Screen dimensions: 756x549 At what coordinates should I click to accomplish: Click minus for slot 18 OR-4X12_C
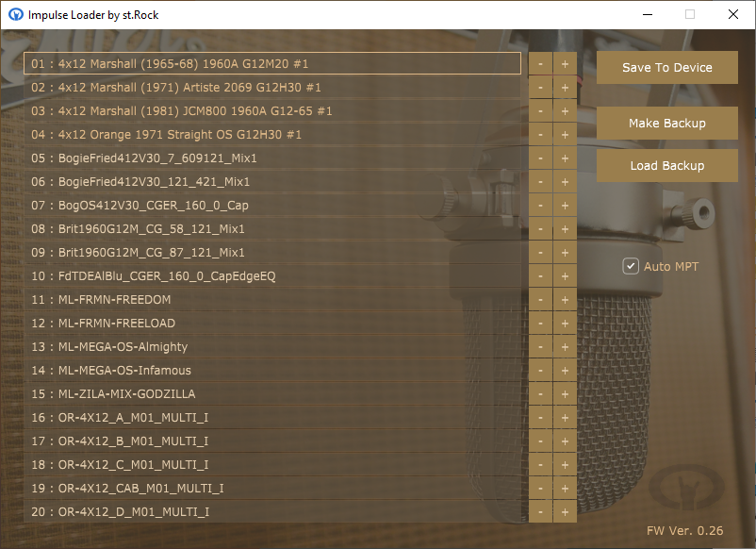[x=540, y=465]
